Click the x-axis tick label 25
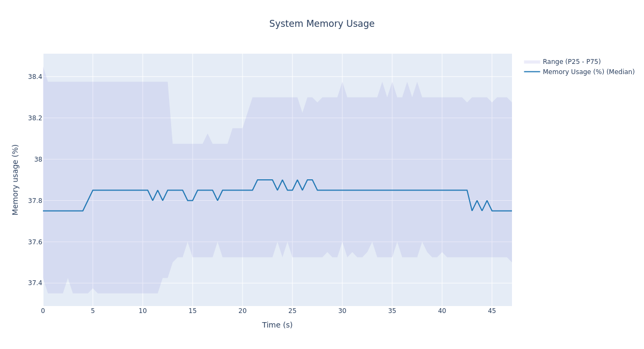The image size is (644, 349). [x=292, y=311]
